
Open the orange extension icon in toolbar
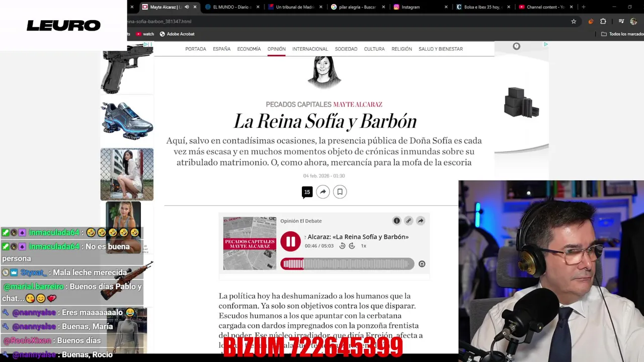[x=591, y=21]
